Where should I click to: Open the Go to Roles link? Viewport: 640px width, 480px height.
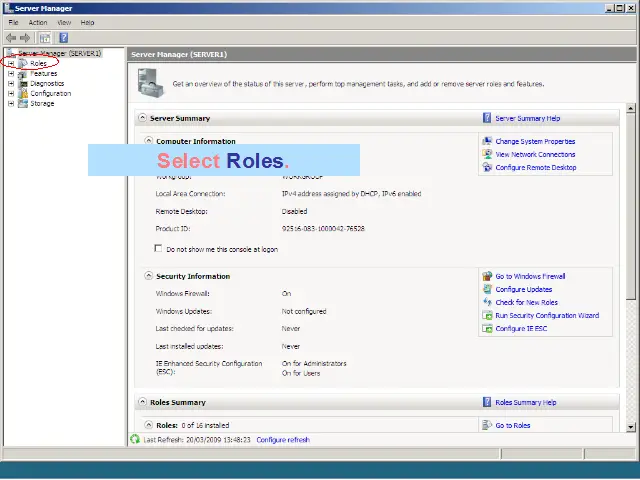click(x=513, y=425)
